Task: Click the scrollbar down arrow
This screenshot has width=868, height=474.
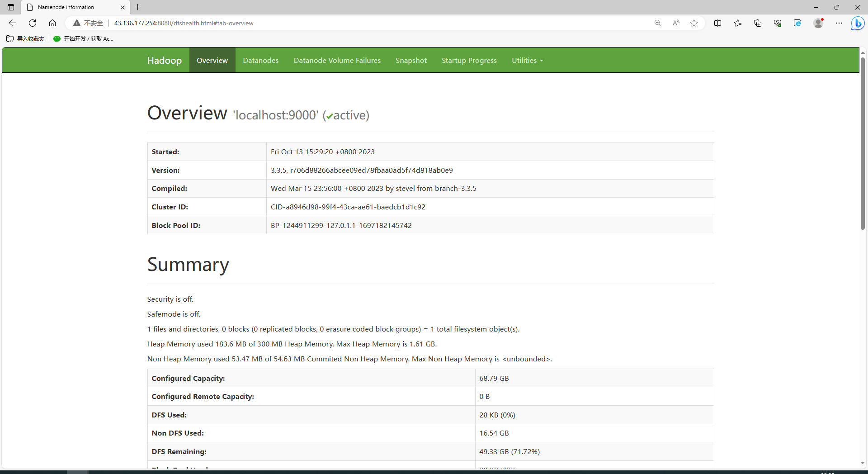Action: (863, 463)
